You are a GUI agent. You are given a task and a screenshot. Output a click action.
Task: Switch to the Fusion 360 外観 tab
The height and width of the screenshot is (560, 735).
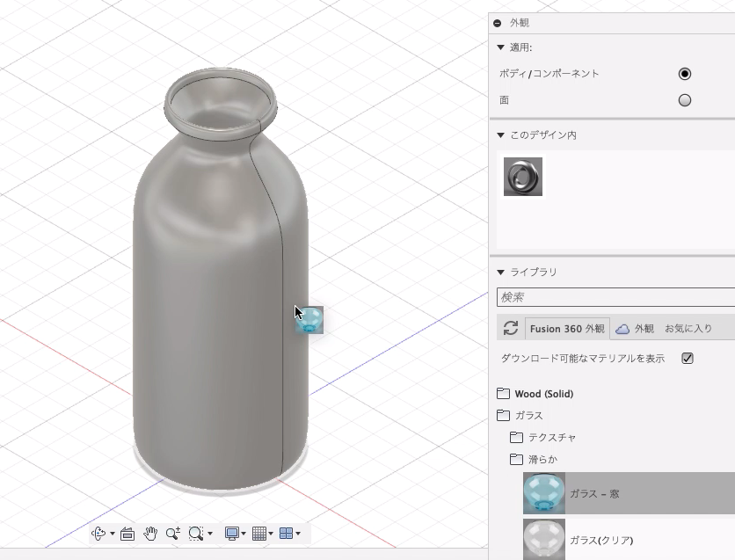pyautogui.click(x=567, y=329)
